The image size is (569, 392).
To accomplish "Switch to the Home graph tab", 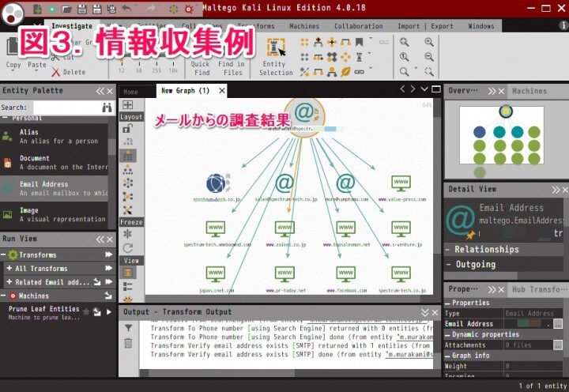I will (130, 92).
